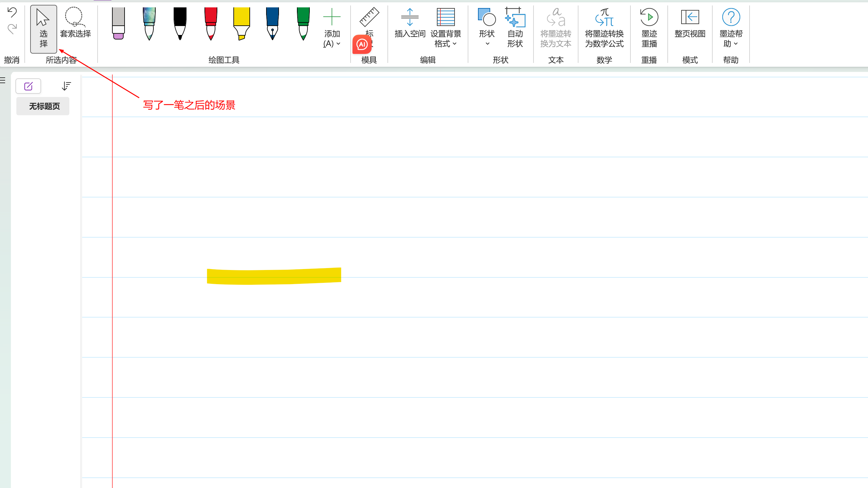
Task: Toggle the Select (选择) pointer tool
Action: [43, 29]
